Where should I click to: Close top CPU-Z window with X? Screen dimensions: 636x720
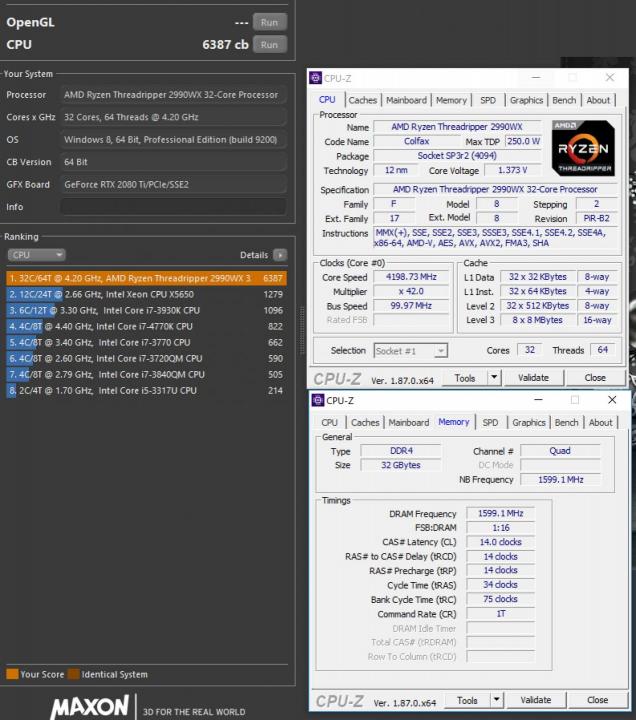(610, 78)
